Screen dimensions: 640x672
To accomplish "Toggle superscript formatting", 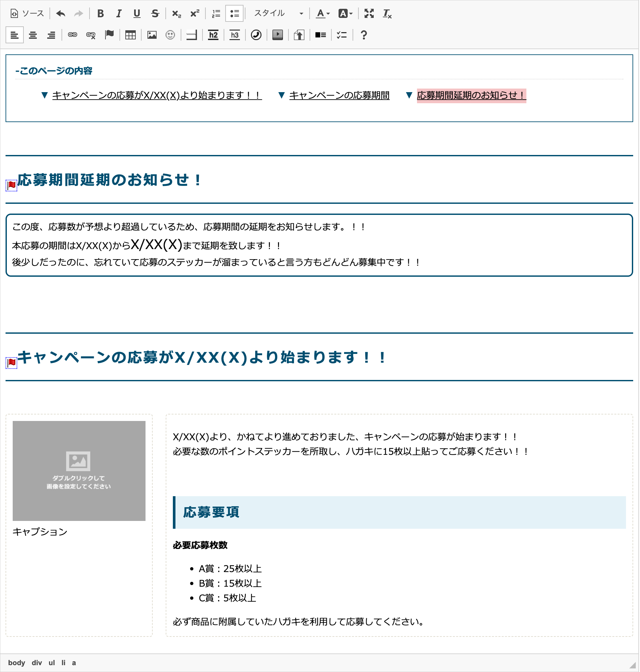I will [x=195, y=14].
